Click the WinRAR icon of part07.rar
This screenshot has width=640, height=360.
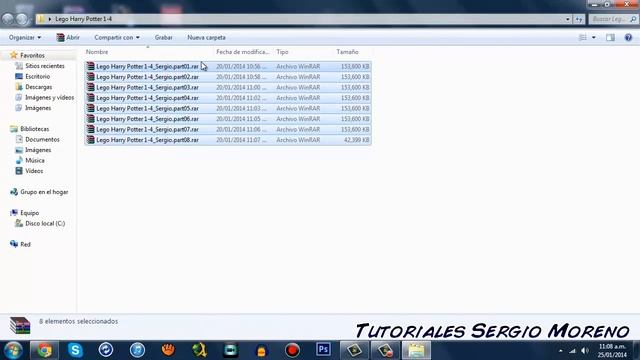pyautogui.click(x=91, y=129)
